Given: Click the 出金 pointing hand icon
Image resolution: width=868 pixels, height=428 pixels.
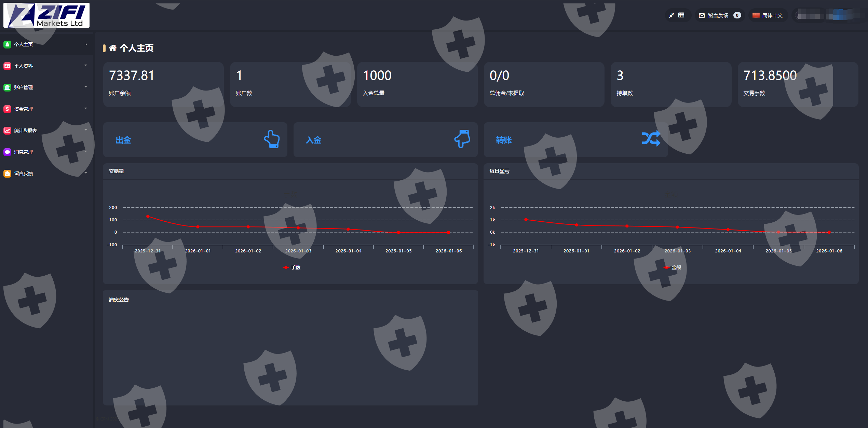Looking at the screenshot, I should [x=272, y=139].
